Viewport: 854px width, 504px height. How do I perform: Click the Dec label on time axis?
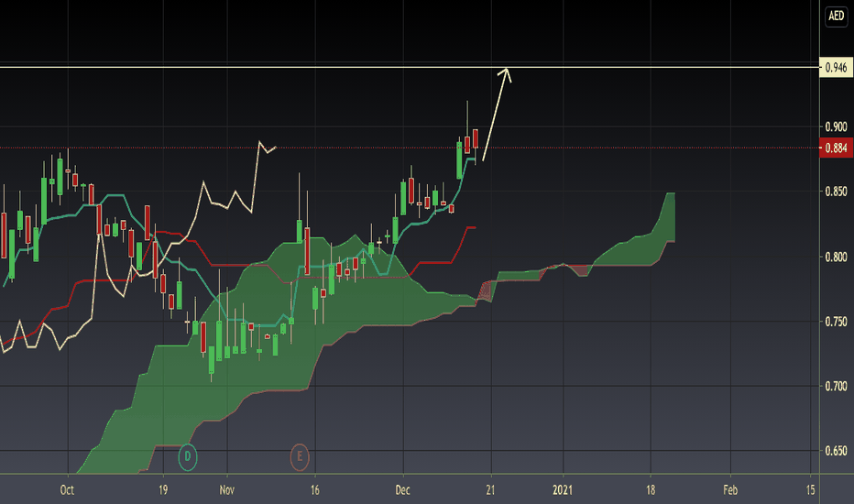[402, 490]
